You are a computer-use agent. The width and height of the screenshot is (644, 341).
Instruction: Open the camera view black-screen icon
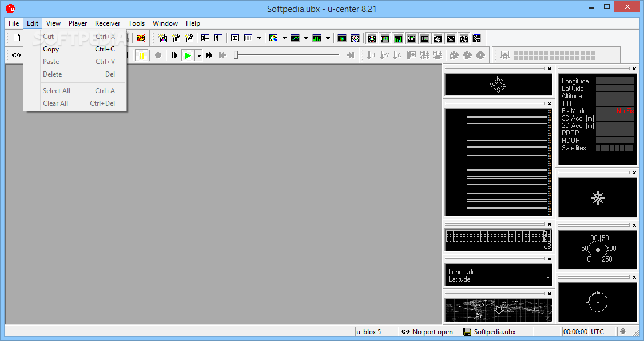[x=341, y=38]
